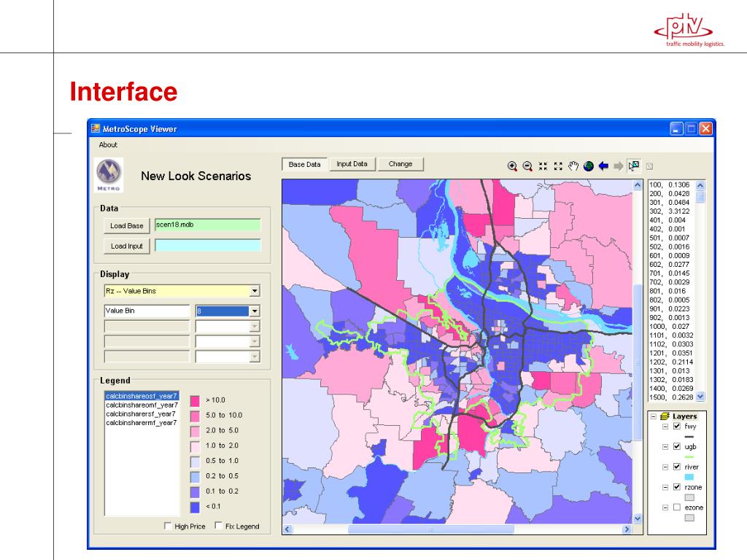Screen dimensions: 747x560
Task: Click the base file field scen18.mdb
Action: click(208, 225)
